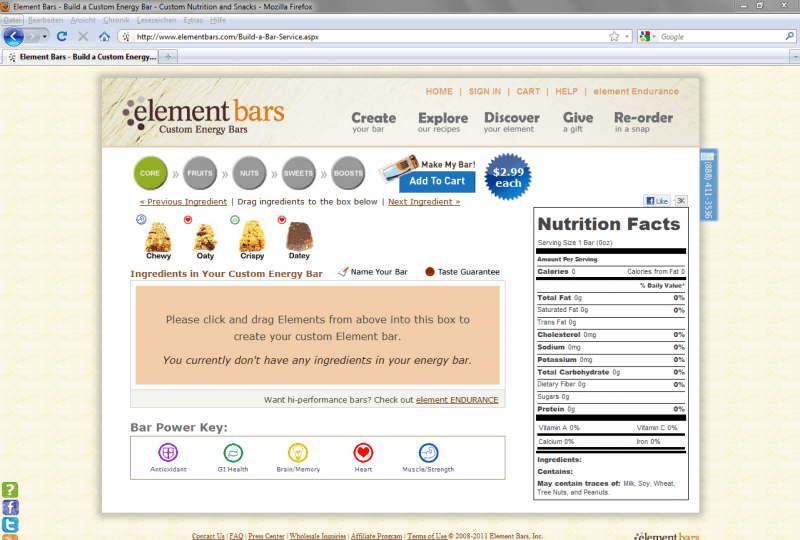
Task: Open Explore our recipes menu
Action: (443, 122)
